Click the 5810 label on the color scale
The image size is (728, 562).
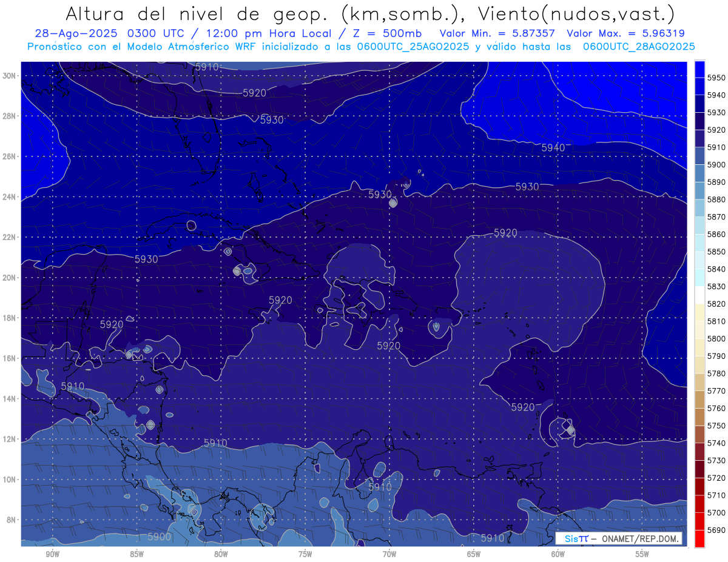716,321
